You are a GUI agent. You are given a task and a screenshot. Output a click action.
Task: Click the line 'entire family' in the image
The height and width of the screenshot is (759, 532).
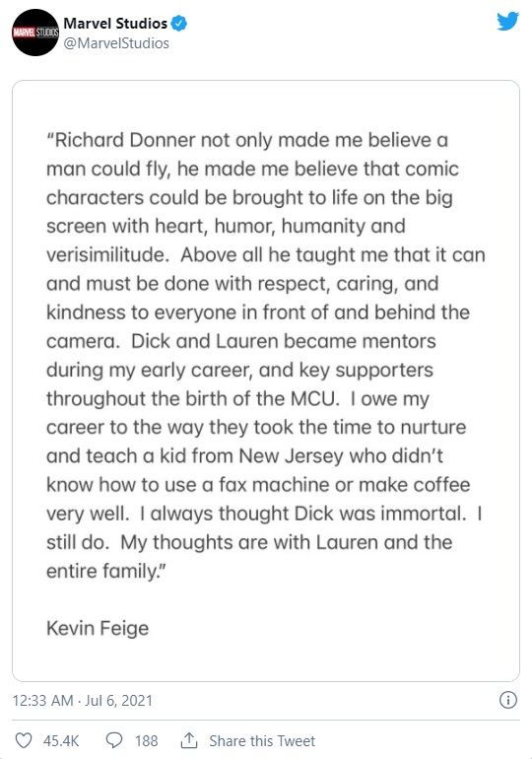pyautogui.click(x=106, y=571)
